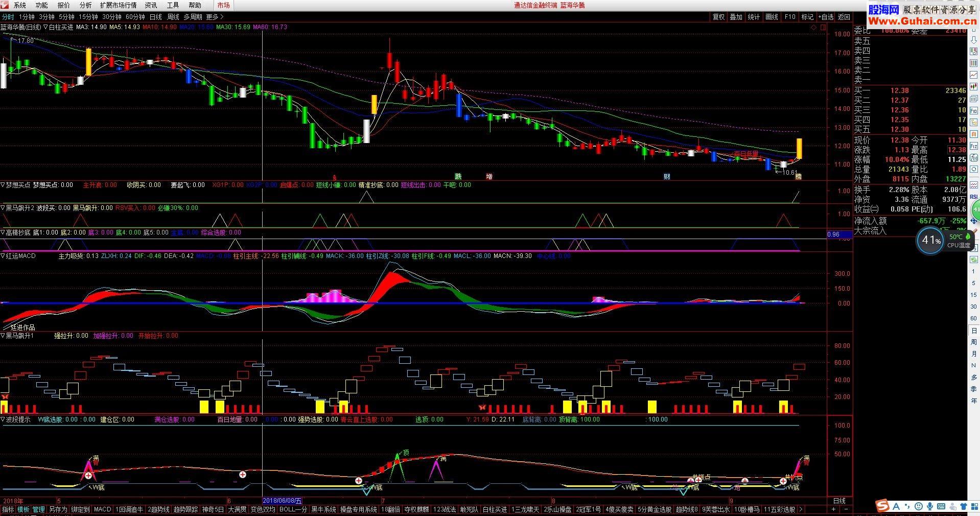980x516 pixels.
Task: Click the indicator tabs scroll-right arrow
Action: coord(801,509)
